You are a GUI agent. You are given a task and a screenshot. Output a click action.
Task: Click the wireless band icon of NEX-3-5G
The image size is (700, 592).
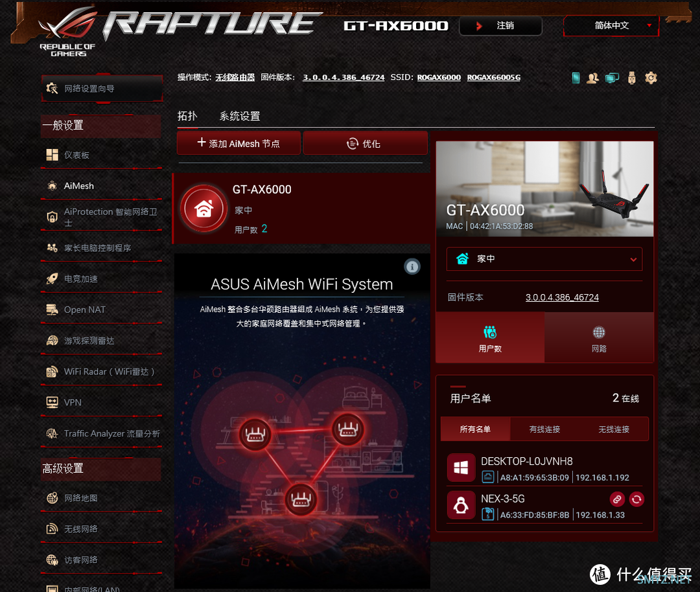(488, 514)
